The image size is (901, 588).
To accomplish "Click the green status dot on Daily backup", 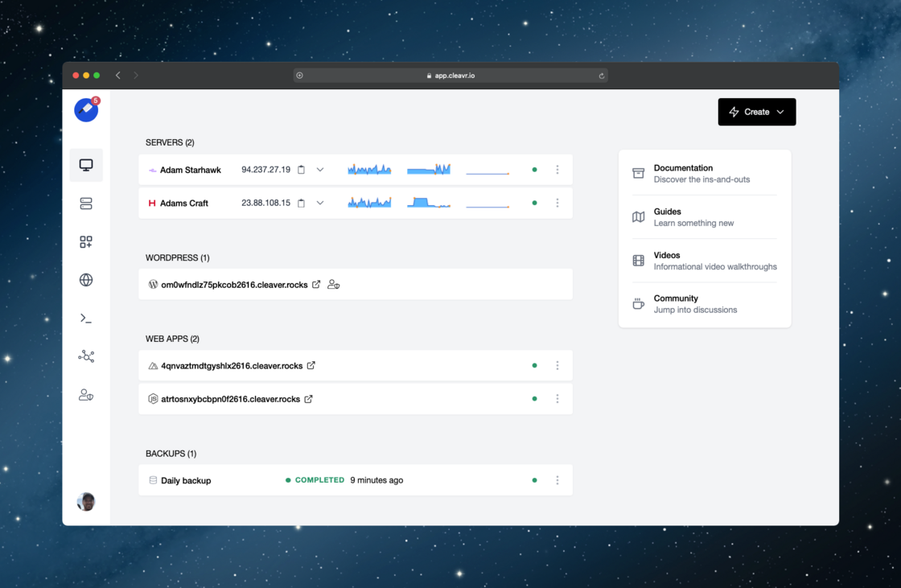I will point(534,480).
